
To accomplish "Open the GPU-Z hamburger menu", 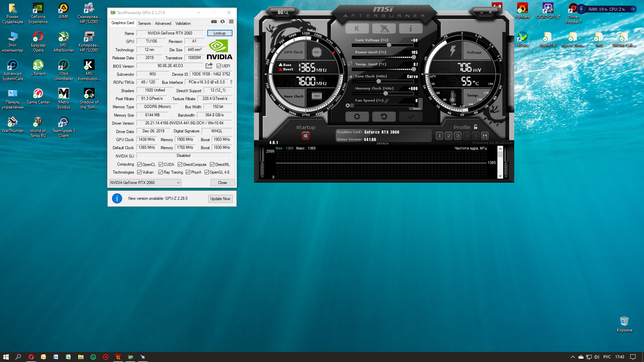I will 231,21.
